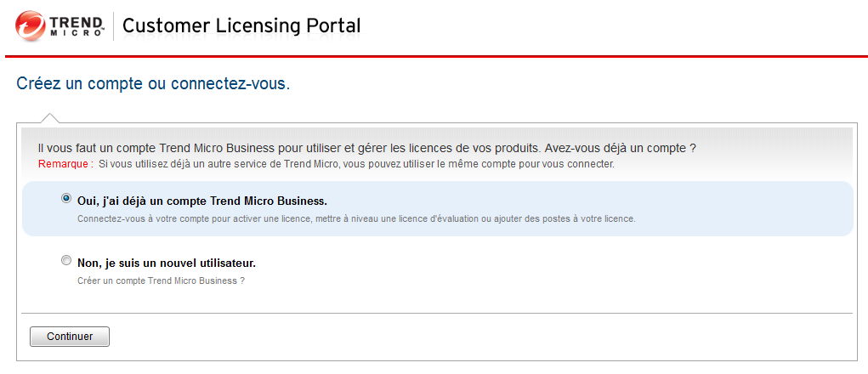This screenshot has width=868, height=374.
Task: Click the grey separator above Continuer
Action: [435, 313]
